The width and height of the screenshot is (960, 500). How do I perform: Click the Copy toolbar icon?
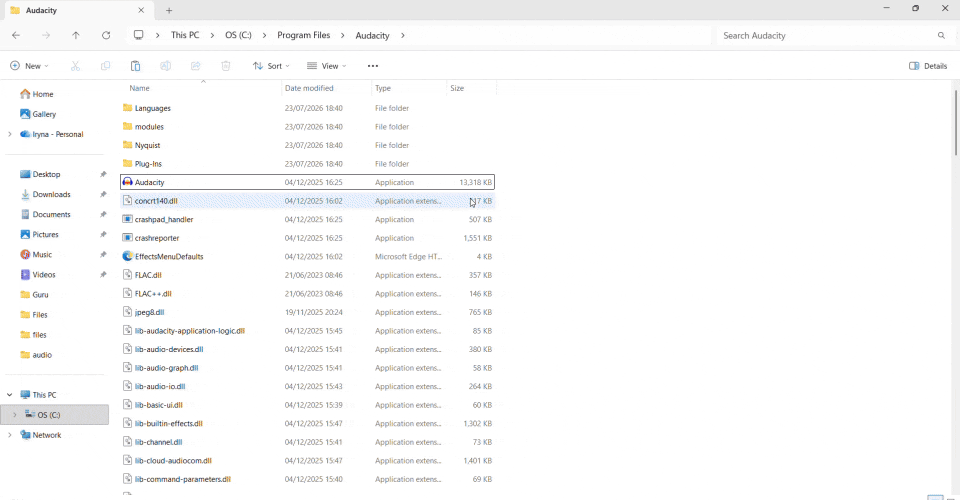(105, 65)
